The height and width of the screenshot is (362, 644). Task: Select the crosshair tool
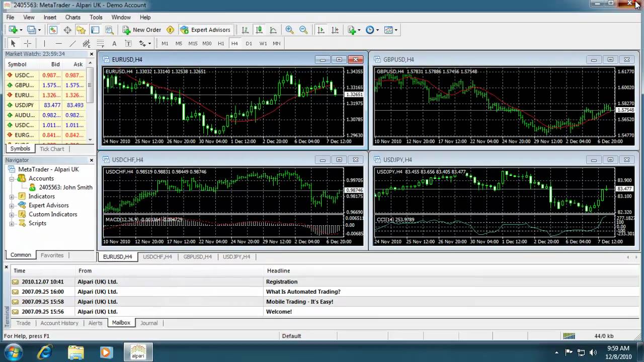pyautogui.click(x=27, y=43)
